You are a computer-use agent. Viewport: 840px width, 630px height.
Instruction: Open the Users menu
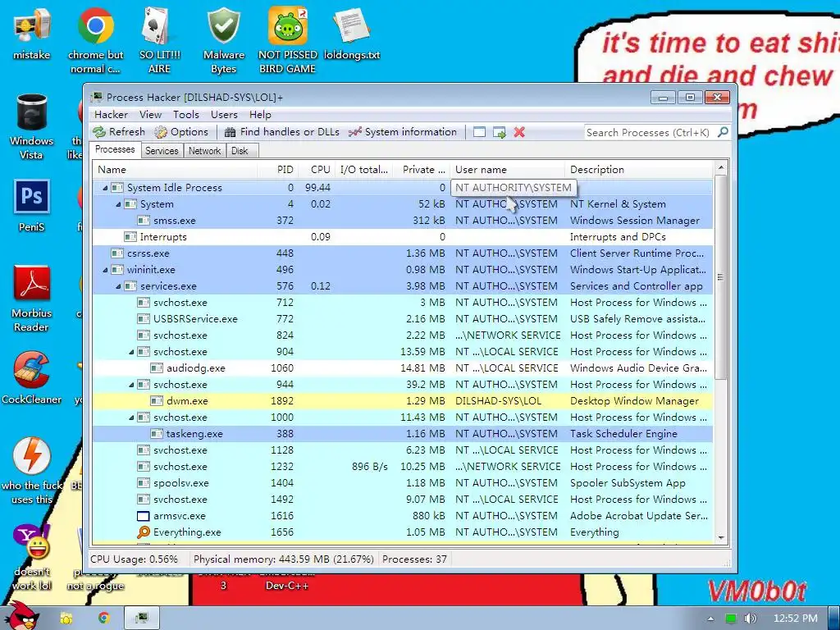click(224, 115)
